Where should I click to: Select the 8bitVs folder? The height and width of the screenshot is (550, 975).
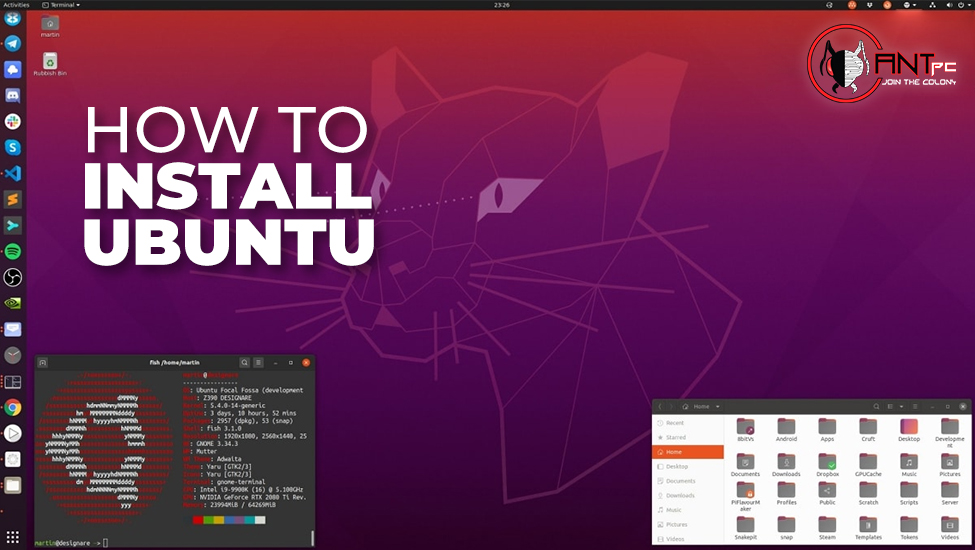point(746,429)
